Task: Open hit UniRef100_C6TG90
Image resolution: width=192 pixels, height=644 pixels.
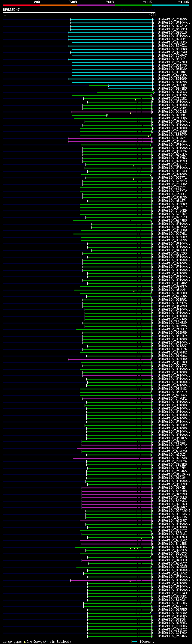Action: click(172, 19)
